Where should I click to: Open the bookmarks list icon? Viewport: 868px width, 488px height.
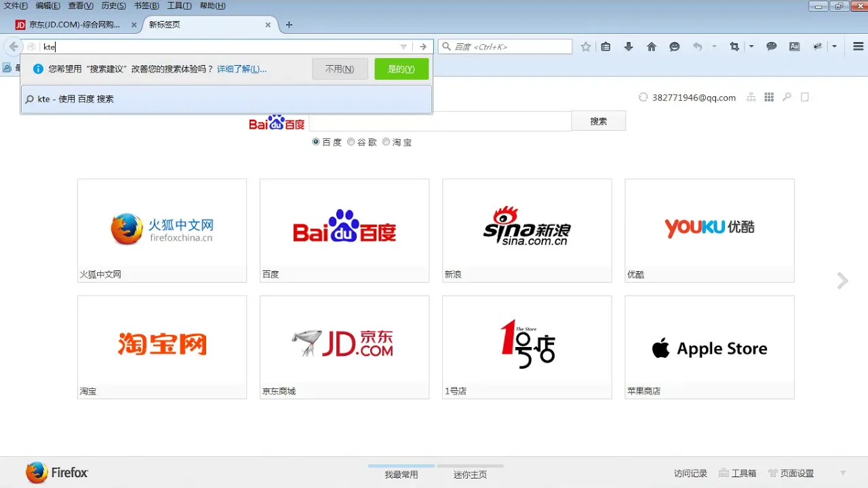(606, 47)
